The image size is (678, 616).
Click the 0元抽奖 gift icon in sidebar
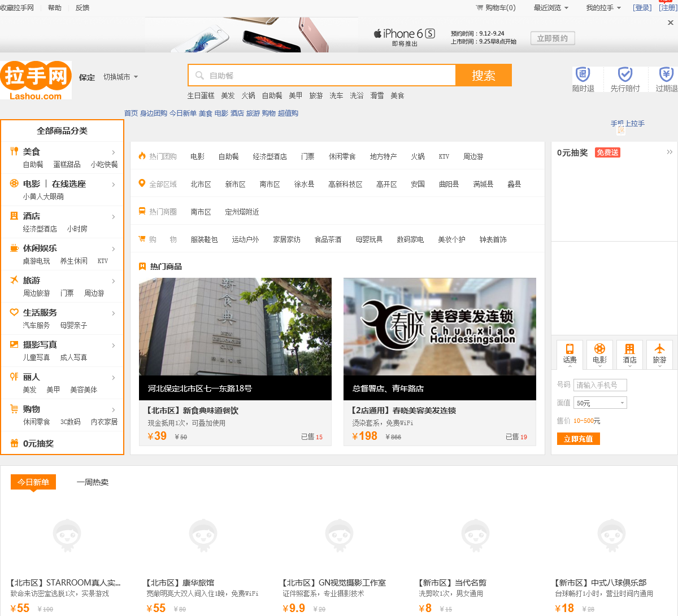coord(14,443)
